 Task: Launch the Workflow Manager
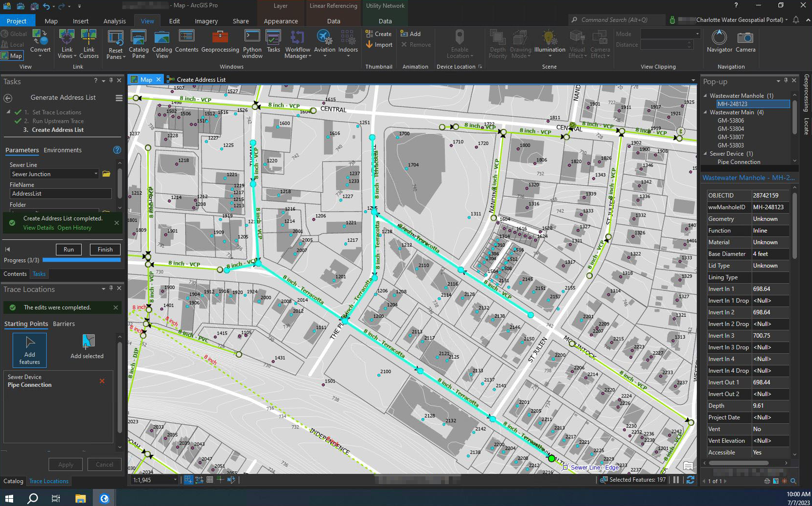click(x=297, y=44)
